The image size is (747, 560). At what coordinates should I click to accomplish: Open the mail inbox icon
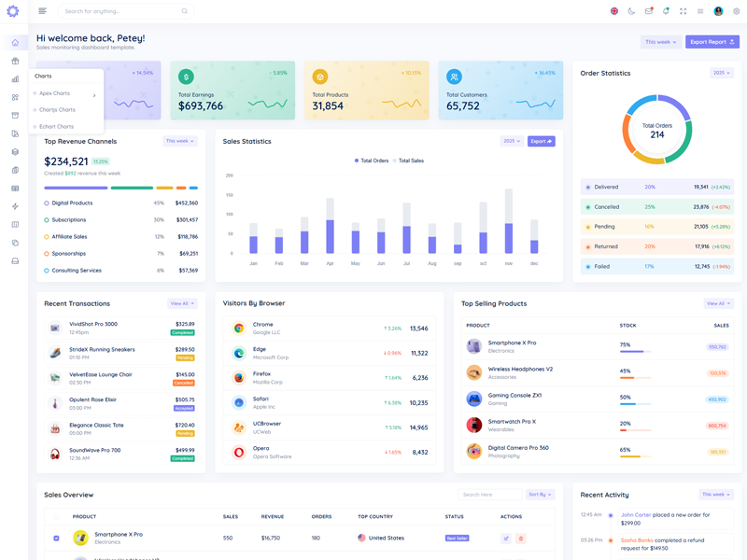pyautogui.click(x=649, y=11)
